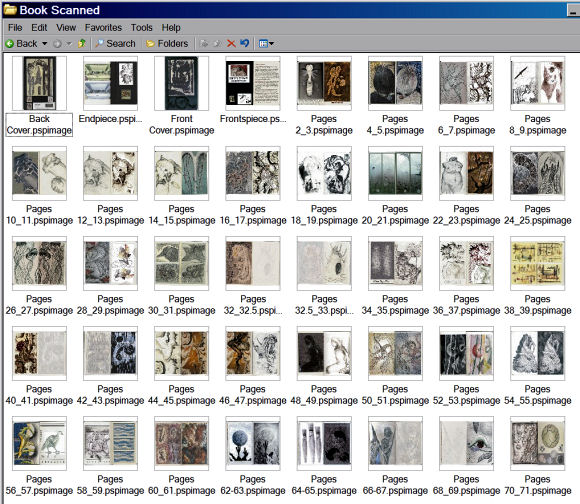
Task: Open the File menu
Action: click(x=15, y=28)
